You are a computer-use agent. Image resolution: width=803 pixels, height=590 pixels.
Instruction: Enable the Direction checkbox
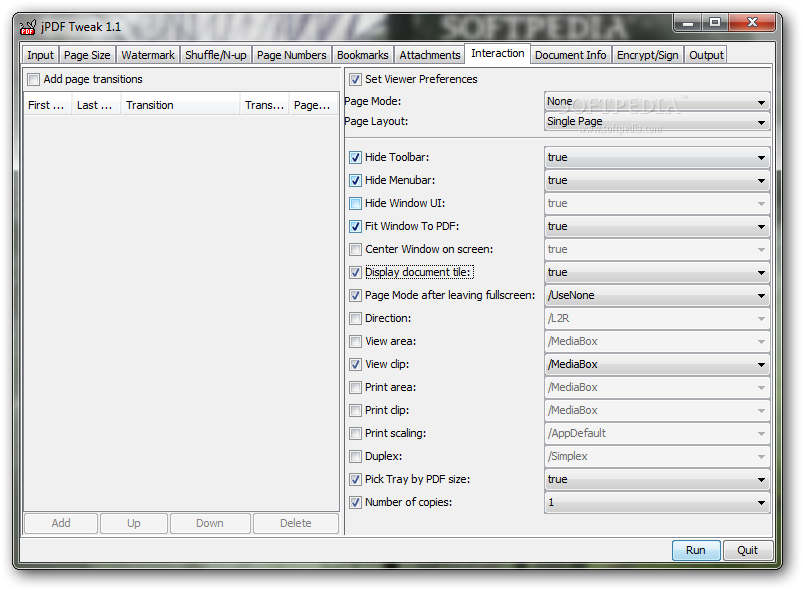point(355,319)
